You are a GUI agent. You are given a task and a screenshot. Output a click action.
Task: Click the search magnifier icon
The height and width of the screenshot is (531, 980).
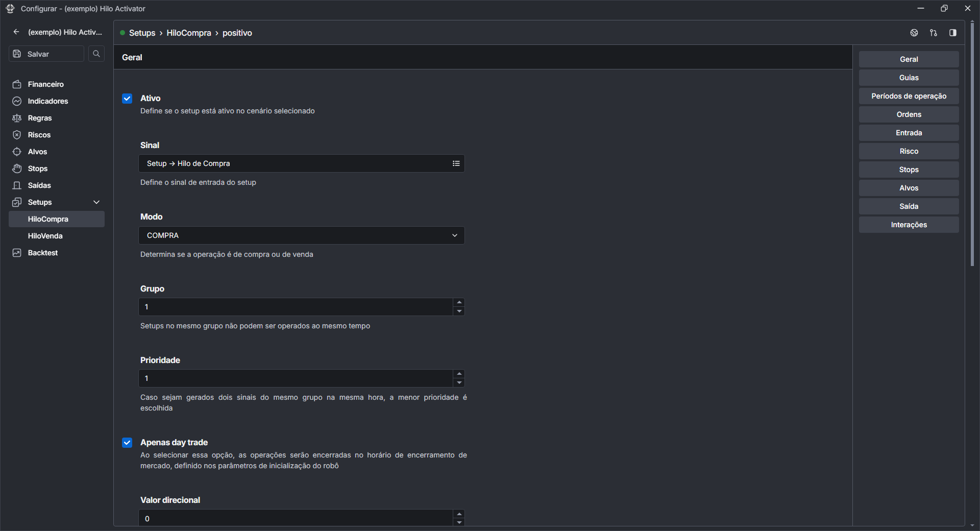tap(96, 54)
